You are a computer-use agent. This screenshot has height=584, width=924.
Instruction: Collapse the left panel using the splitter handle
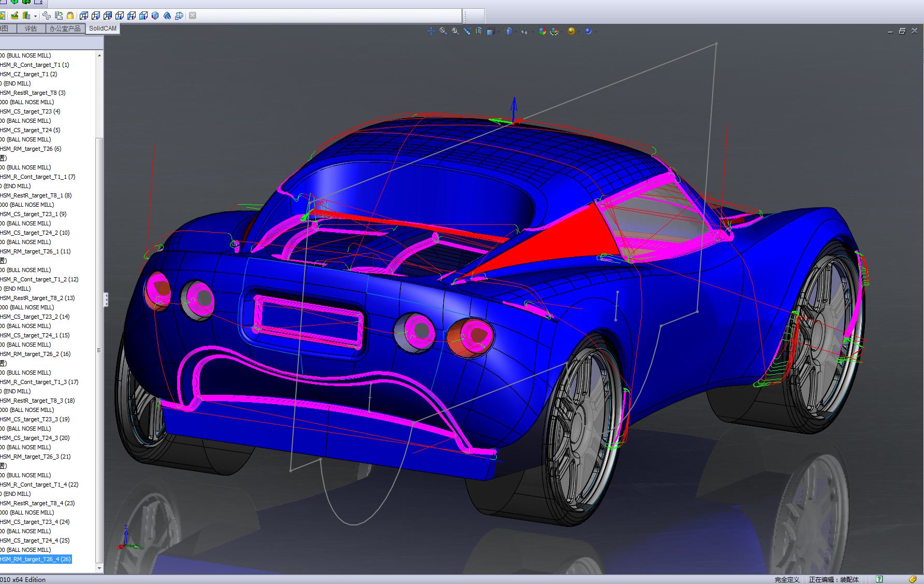106,299
